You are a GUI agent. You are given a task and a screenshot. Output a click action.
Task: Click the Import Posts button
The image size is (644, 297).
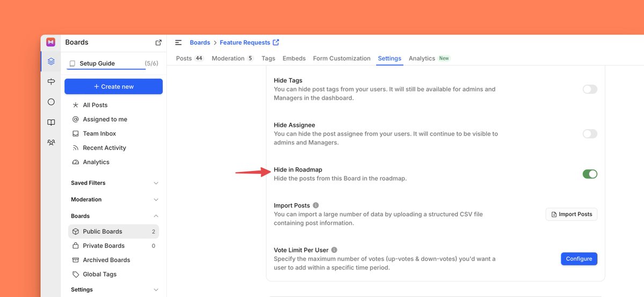[572, 214]
